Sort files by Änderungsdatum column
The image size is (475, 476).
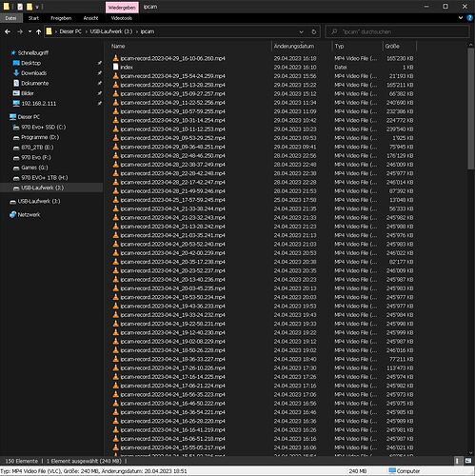294,47
